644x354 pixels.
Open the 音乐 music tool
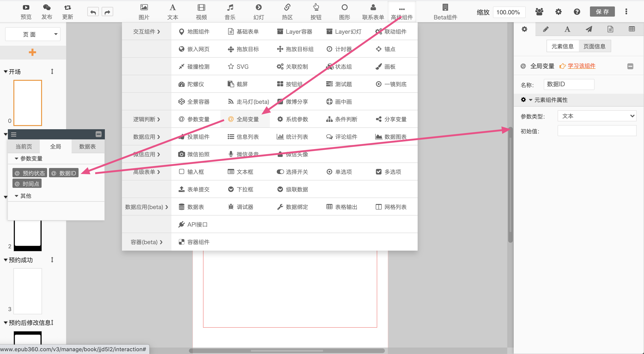click(230, 12)
